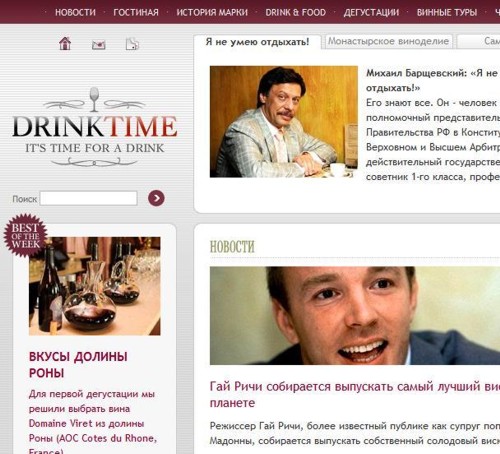The width and height of the screenshot is (500, 454).
Task: Submit search with the round arrow button
Action: [156, 198]
